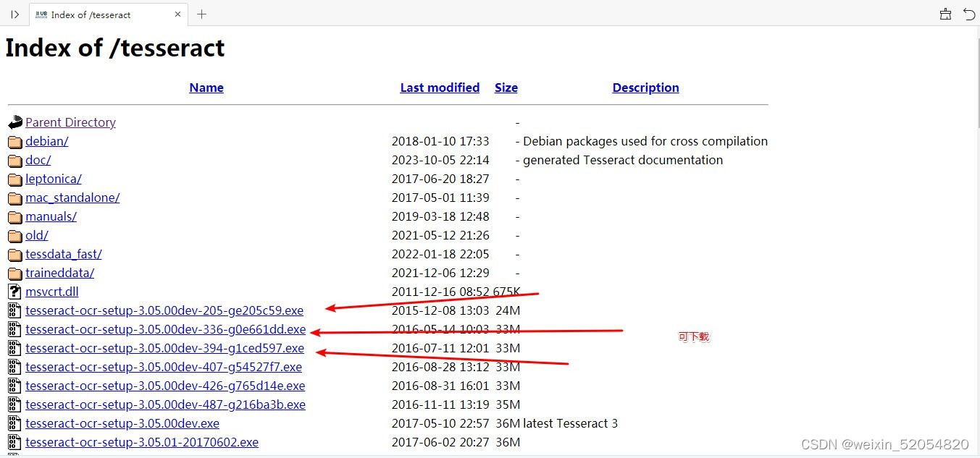980x458 pixels.
Task: Open the manuals/ folder link
Action: 51,216
